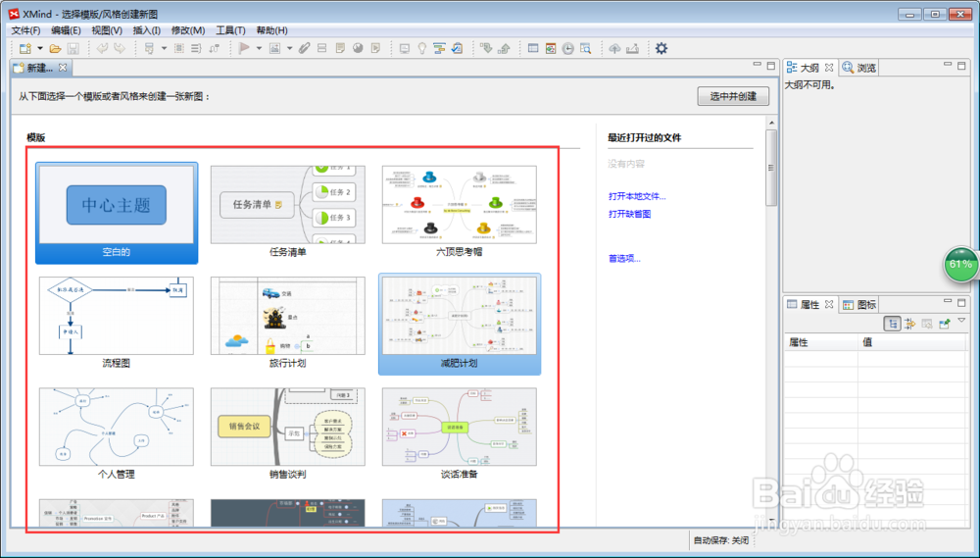Click the paperclip Attachment icon
The height and width of the screenshot is (558, 980).
tap(305, 48)
